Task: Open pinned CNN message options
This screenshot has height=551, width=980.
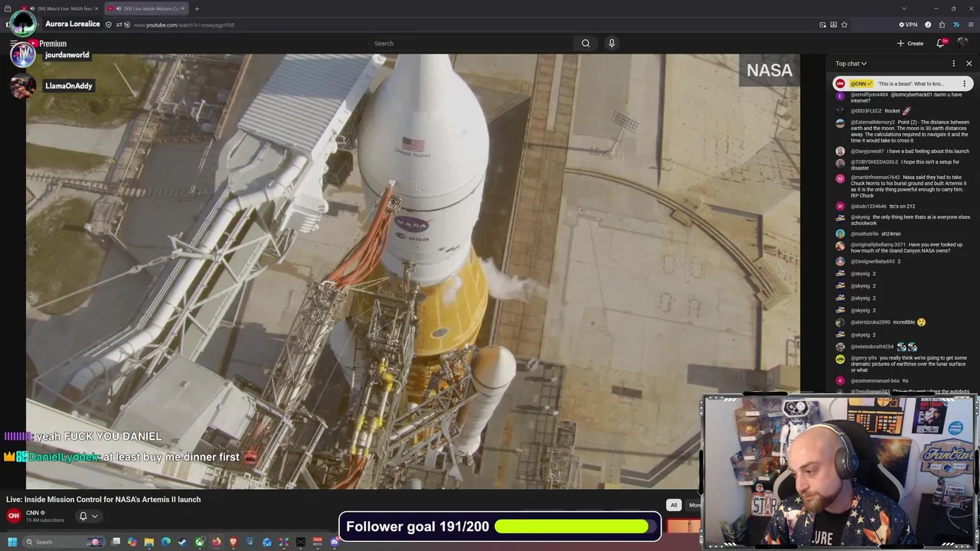Action: click(965, 83)
